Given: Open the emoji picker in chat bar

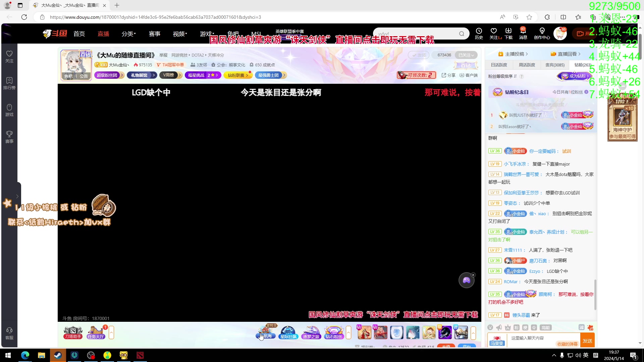Looking at the screenshot, I should tap(490, 327).
